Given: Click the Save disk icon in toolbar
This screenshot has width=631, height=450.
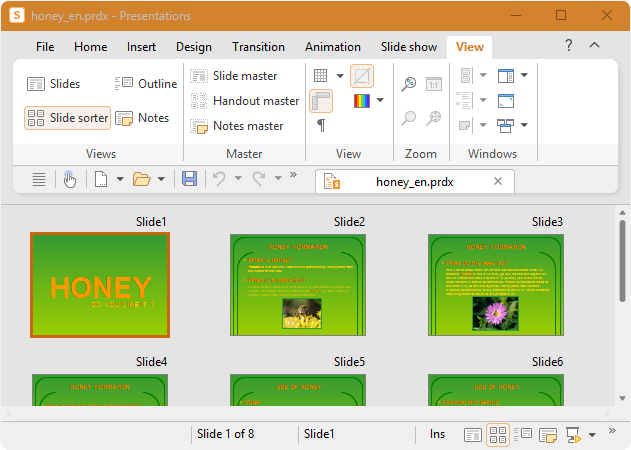Looking at the screenshot, I should pyautogui.click(x=189, y=179).
